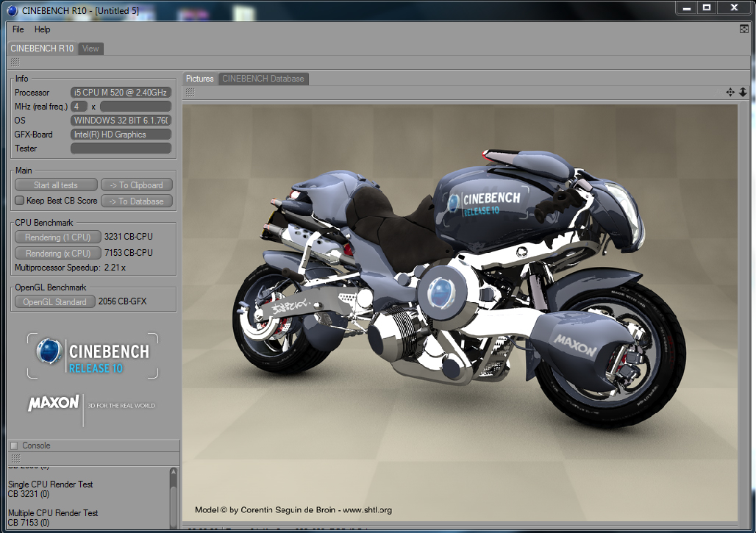Click Multiprocessor Speedup 2.21 x text
This screenshot has width=756, height=533.
(x=70, y=268)
